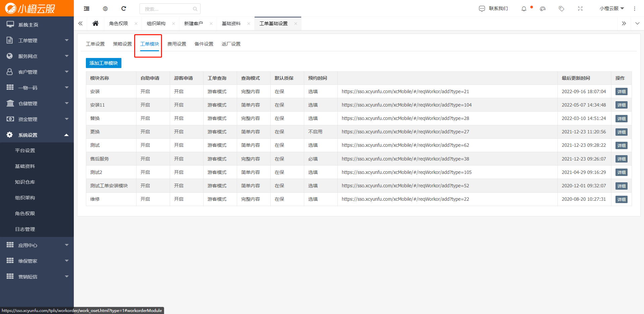Click the 资金管理 money icon
This screenshot has height=314, width=644.
pyautogui.click(x=10, y=119)
